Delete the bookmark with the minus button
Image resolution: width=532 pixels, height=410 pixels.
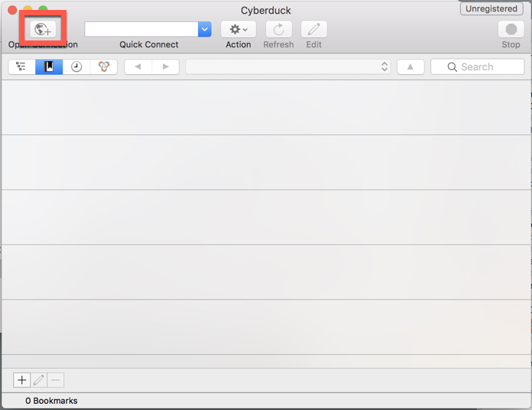point(56,380)
